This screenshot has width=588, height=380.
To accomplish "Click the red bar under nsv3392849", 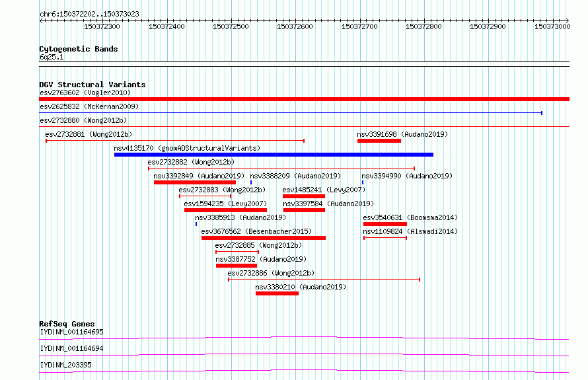I will pos(195,182).
